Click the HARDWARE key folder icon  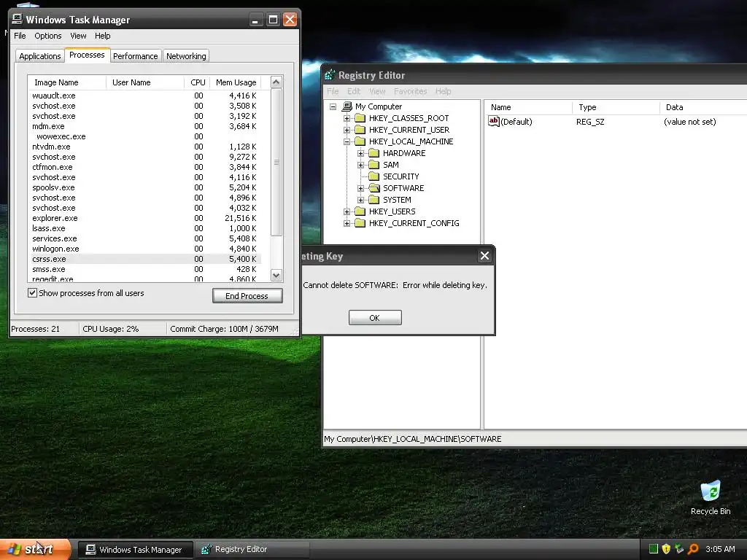pos(374,153)
